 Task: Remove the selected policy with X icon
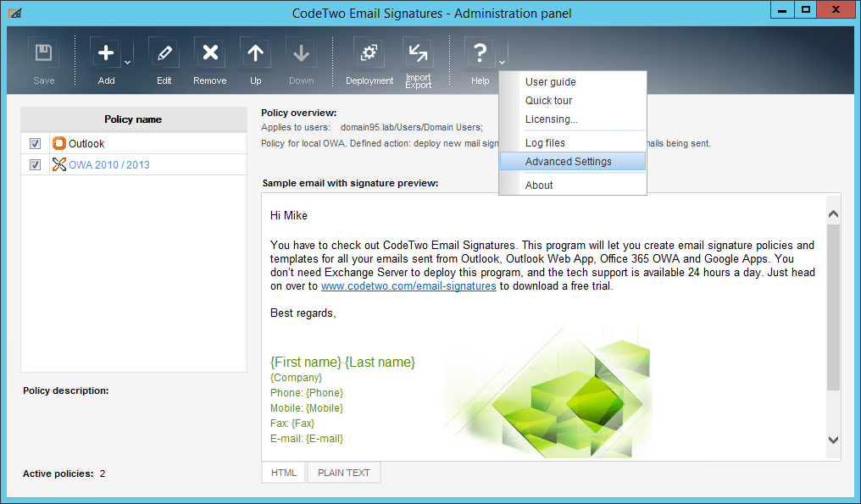coord(210,53)
